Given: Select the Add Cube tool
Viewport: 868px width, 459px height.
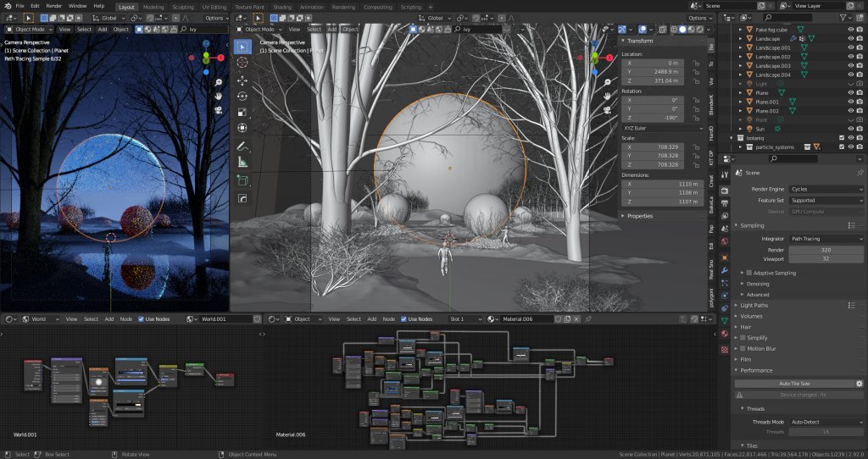Looking at the screenshot, I should (x=242, y=180).
